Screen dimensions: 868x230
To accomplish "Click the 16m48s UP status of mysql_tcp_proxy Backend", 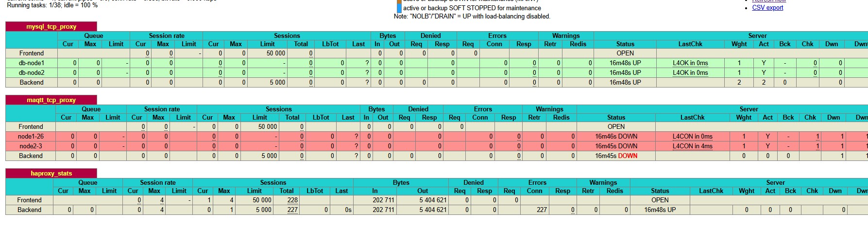I will click(x=625, y=83).
